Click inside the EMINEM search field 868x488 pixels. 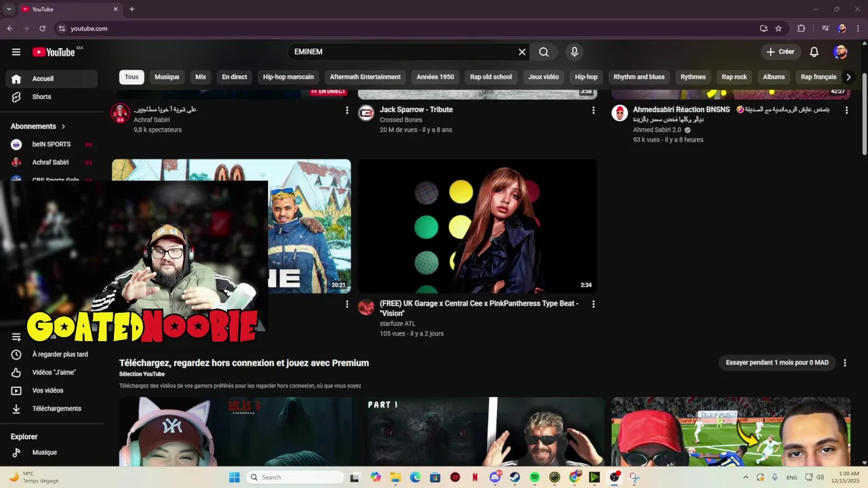pos(403,52)
